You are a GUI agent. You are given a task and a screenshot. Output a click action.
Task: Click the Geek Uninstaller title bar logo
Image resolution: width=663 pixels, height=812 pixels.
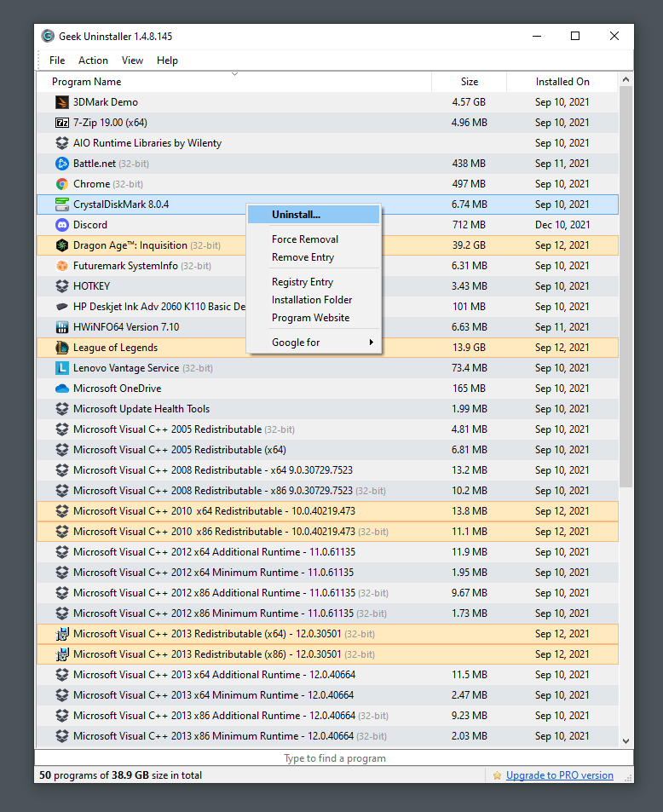pos(48,36)
